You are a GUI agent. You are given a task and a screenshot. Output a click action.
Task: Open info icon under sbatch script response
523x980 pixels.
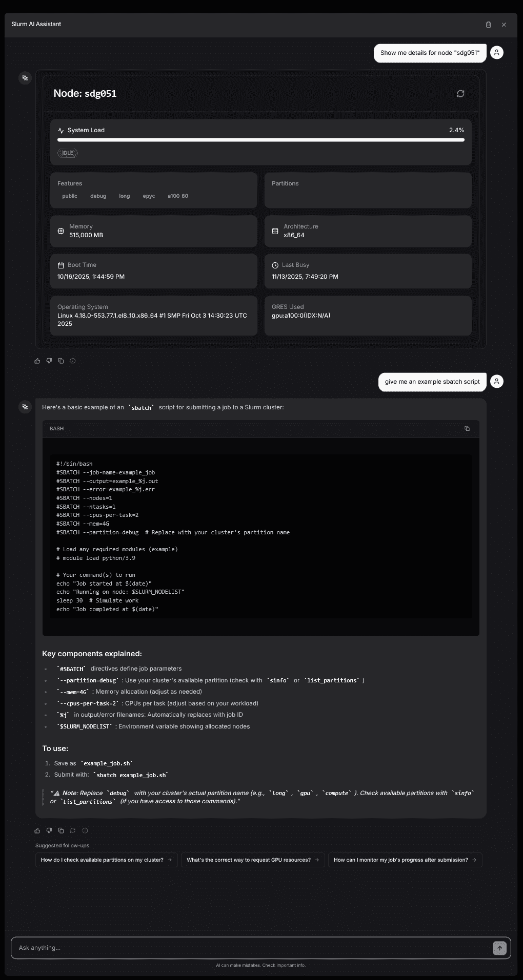pyautogui.click(x=85, y=830)
